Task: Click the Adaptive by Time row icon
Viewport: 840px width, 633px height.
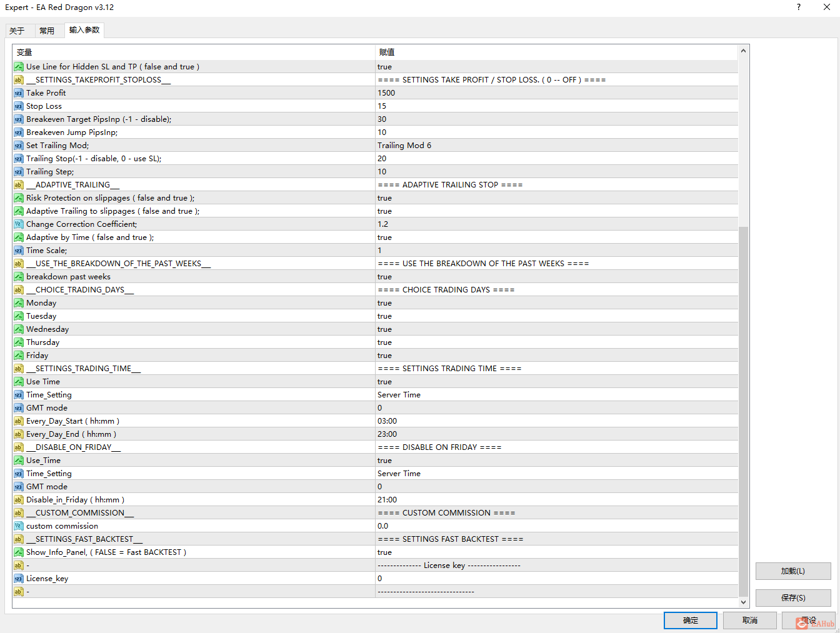Action: point(19,237)
